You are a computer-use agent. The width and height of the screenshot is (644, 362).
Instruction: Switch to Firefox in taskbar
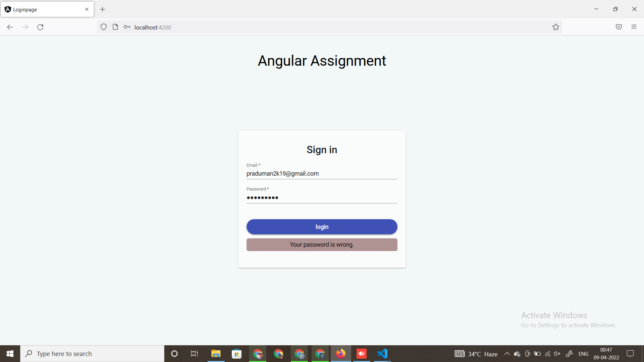(x=341, y=354)
